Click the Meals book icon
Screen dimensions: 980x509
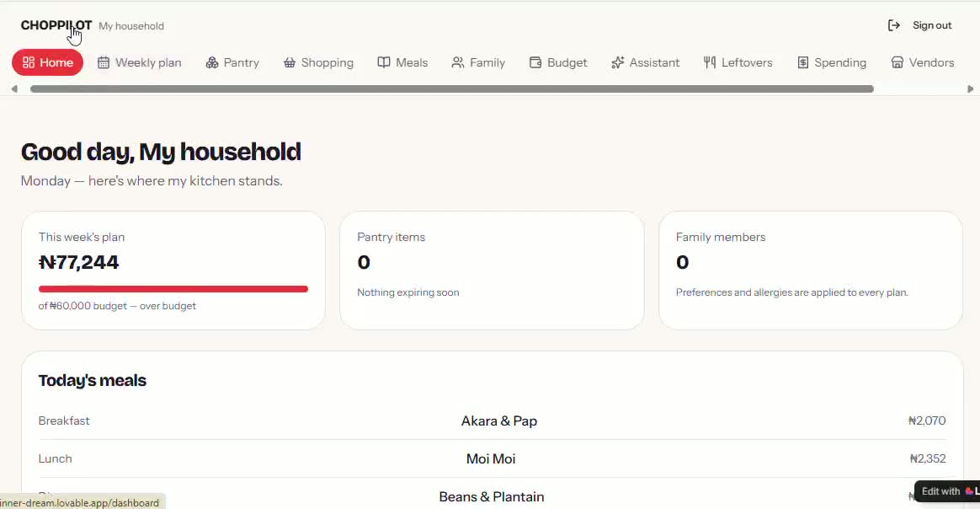384,62
